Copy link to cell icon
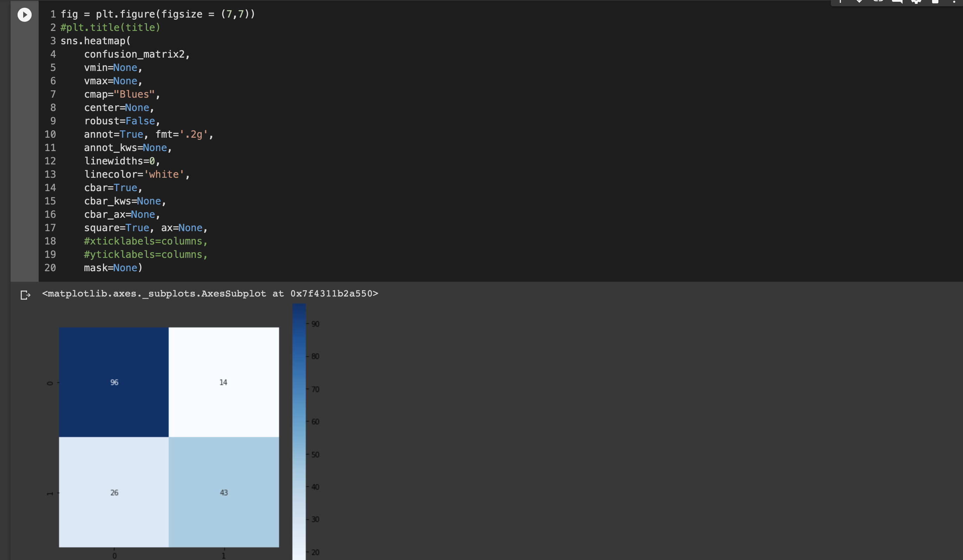The height and width of the screenshot is (560, 963). 878,1
